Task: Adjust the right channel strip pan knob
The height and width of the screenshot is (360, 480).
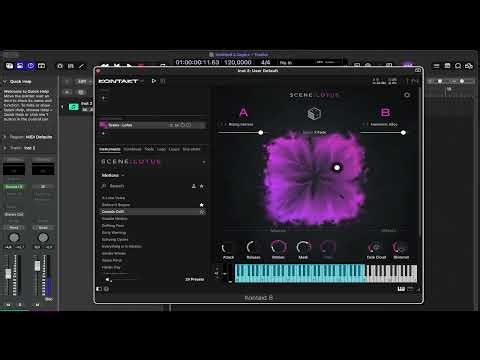Action: pyautogui.click(x=43, y=238)
